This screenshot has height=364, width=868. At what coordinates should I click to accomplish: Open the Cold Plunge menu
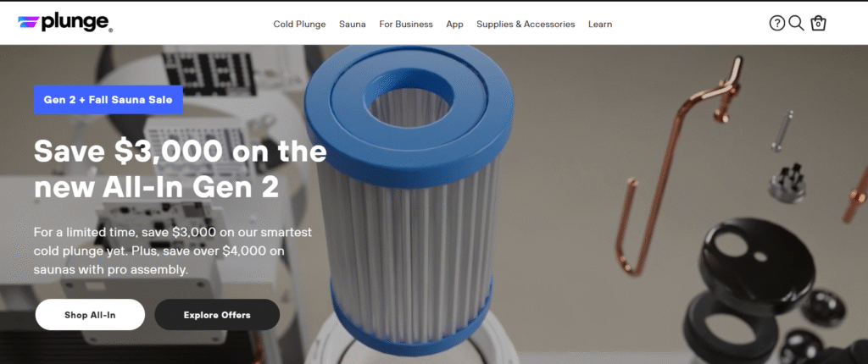coord(299,25)
